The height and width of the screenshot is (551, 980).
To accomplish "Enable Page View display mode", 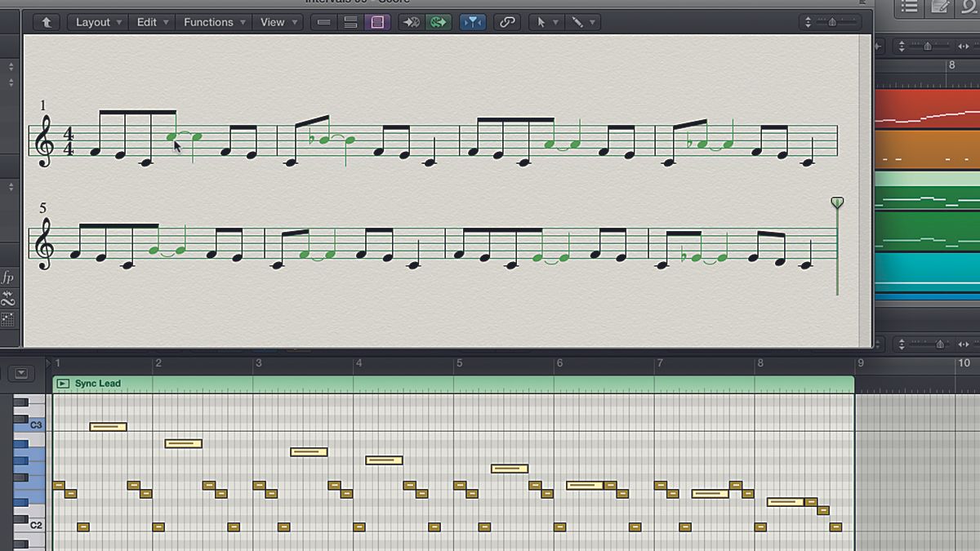I will (x=377, y=22).
